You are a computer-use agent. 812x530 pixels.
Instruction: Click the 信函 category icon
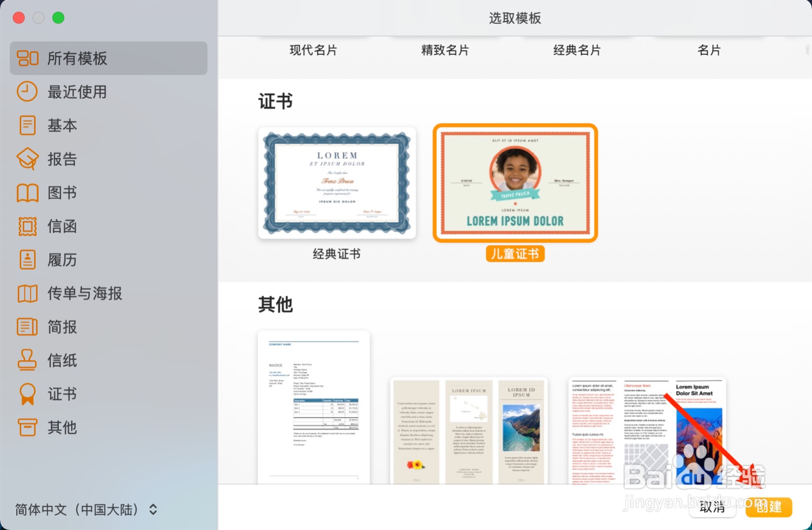(27, 226)
